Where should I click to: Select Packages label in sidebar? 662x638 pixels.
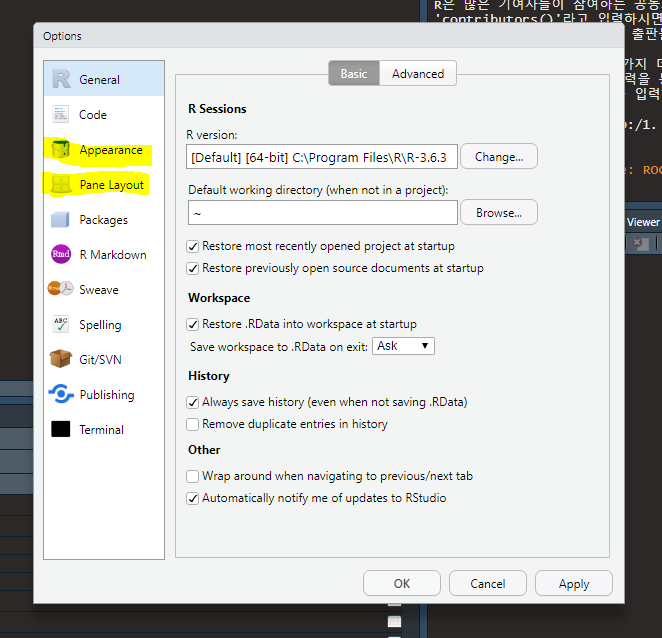(x=103, y=220)
